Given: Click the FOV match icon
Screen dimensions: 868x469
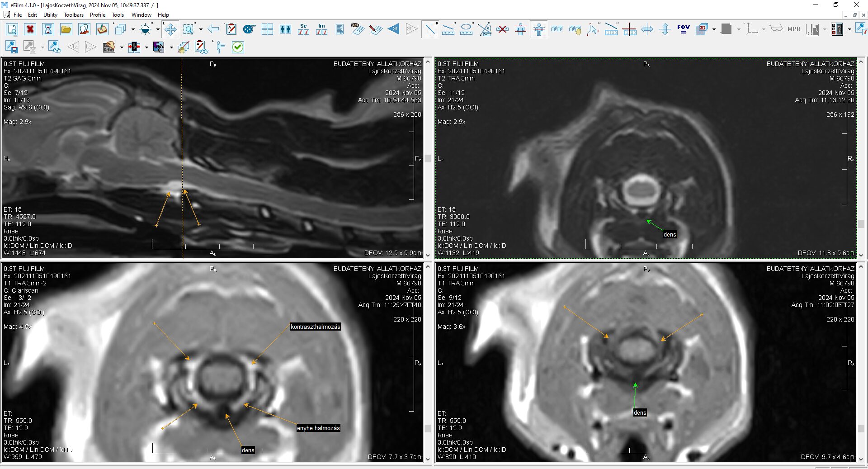Looking at the screenshot, I should coord(683,29).
